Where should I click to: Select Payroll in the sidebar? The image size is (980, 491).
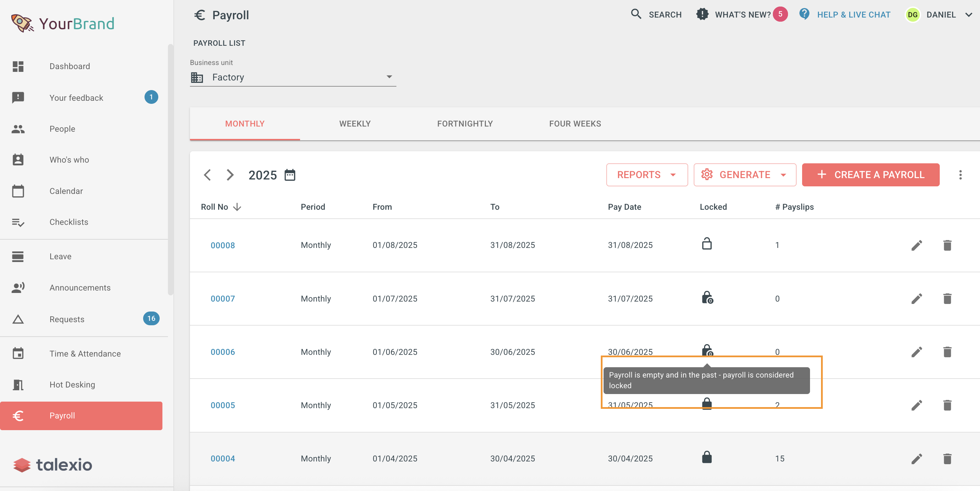(x=81, y=416)
